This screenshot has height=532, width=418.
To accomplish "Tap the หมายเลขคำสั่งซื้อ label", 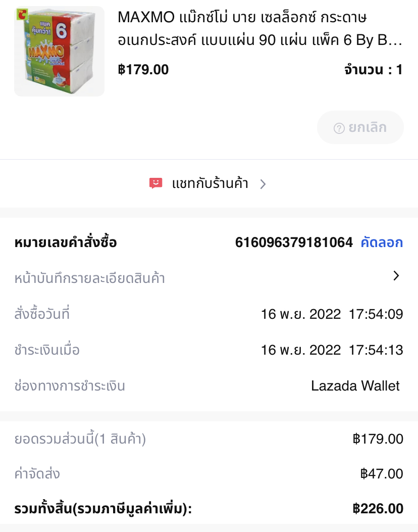I will coord(66,243).
